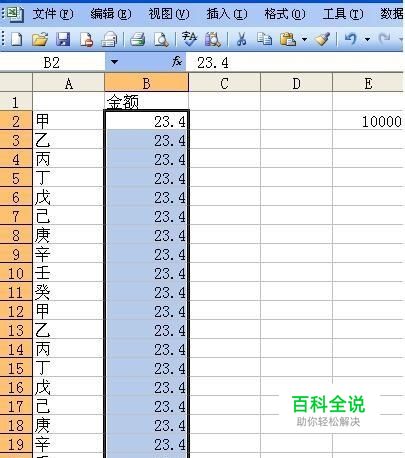405x458 pixels.
Task: Copy selection with the Copy icon
Action: (x=264, y=39)
